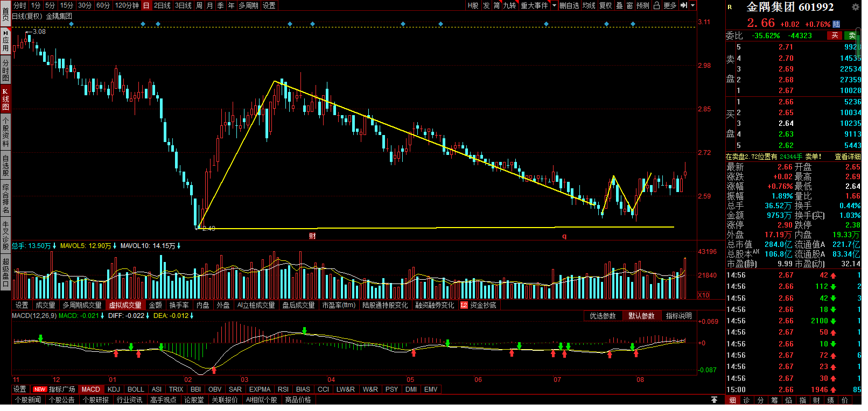The width and height of the screenshot is (868, 411).
Task: Click the 财 marker on the chart
Action: coord(312,236)
